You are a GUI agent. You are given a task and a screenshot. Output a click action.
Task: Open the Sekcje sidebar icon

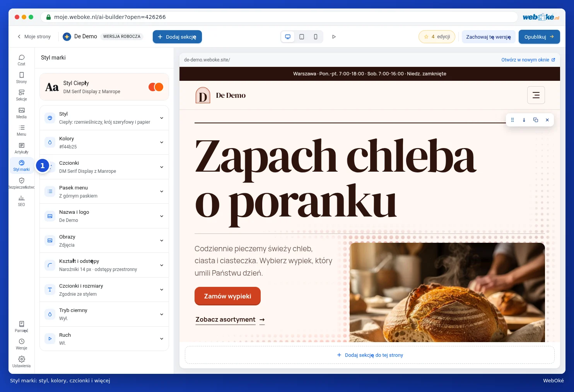tap(22, 95)
